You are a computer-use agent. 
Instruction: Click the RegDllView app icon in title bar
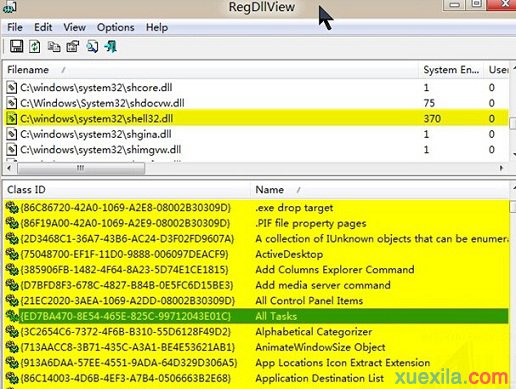click(x=9, y=7)
